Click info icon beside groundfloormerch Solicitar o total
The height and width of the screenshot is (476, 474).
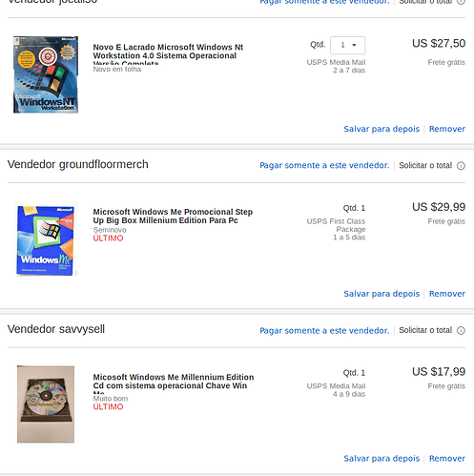pyautogui.click(x=461, y=166)
